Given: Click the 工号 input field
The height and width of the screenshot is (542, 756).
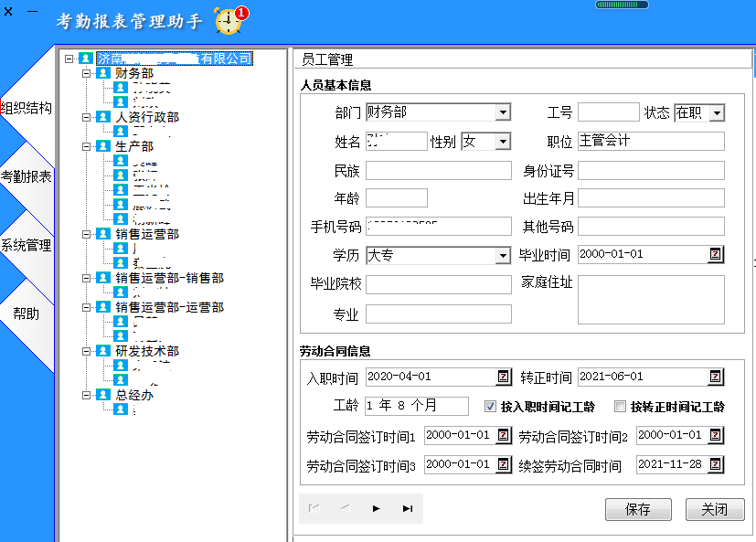Looking at the screenshot, I should (x=609, y=112).
